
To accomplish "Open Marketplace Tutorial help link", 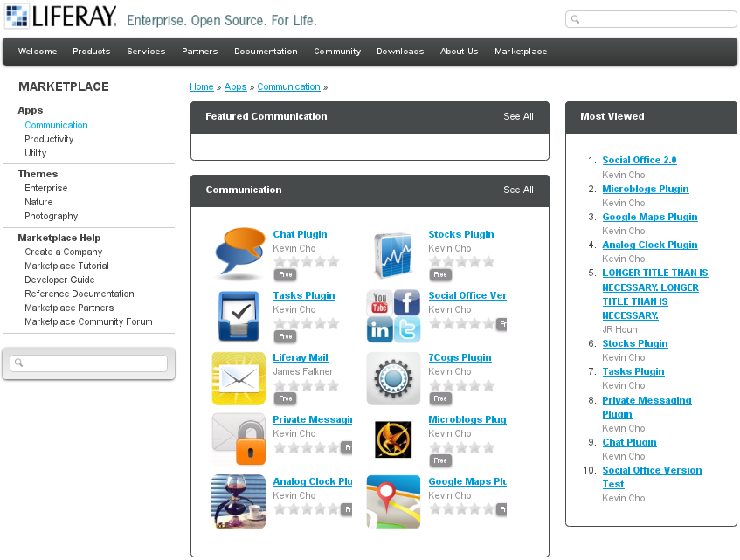I will tap(67, 266).
